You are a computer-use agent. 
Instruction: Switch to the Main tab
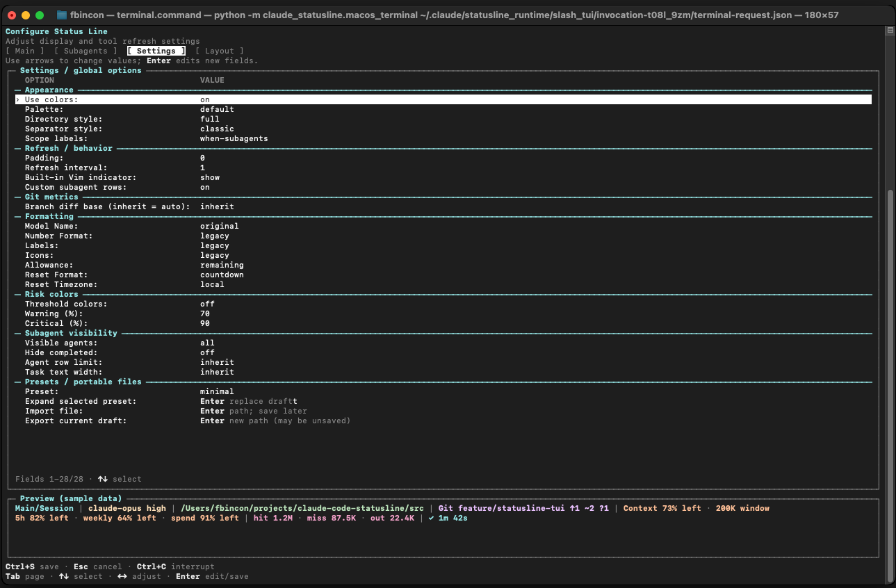[24, 51]
